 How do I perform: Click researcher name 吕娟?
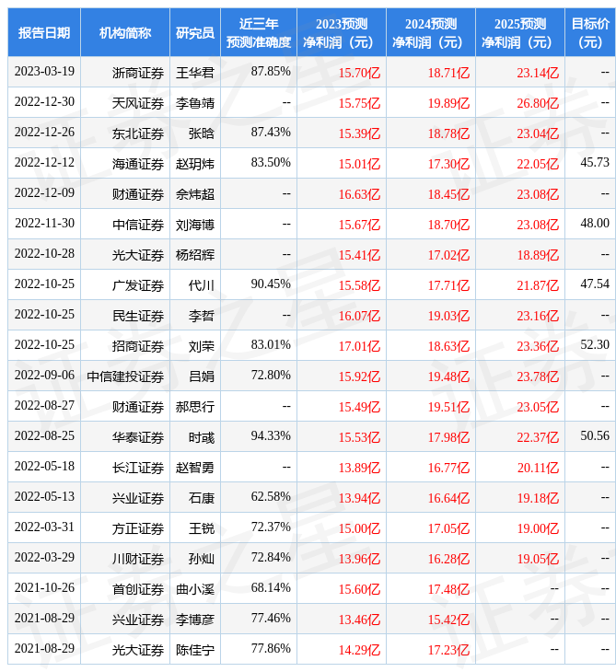coord(202,377)
